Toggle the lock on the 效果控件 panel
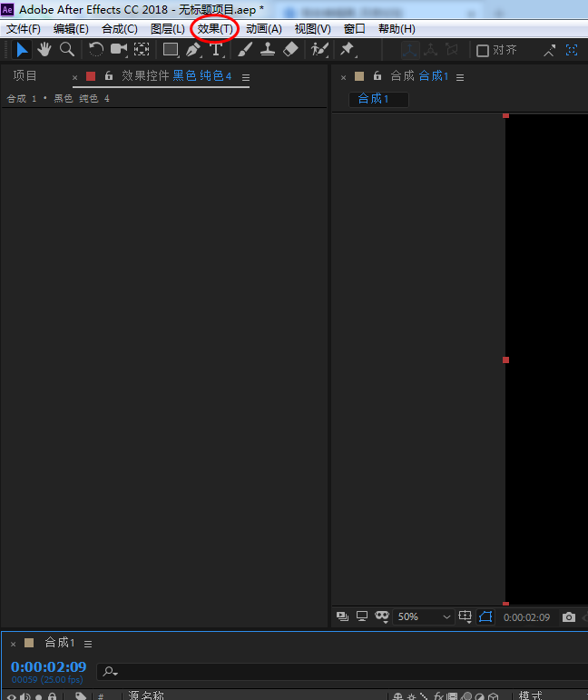The image size is (588, 700). [109, 76]
